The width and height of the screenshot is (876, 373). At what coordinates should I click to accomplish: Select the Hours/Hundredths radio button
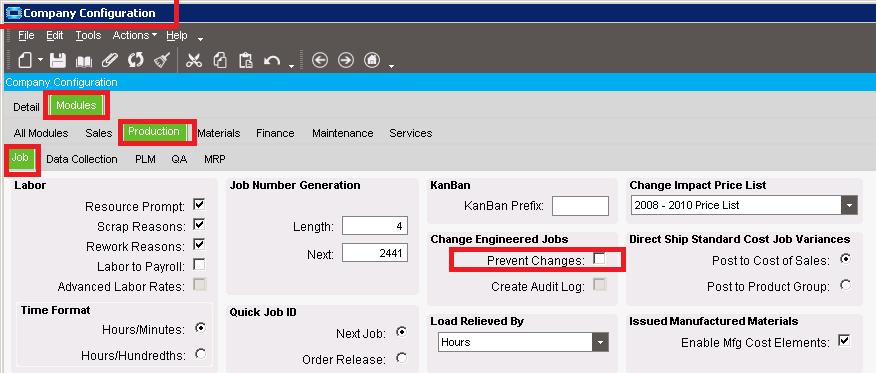pyautogui.click(x=200, y=353)
